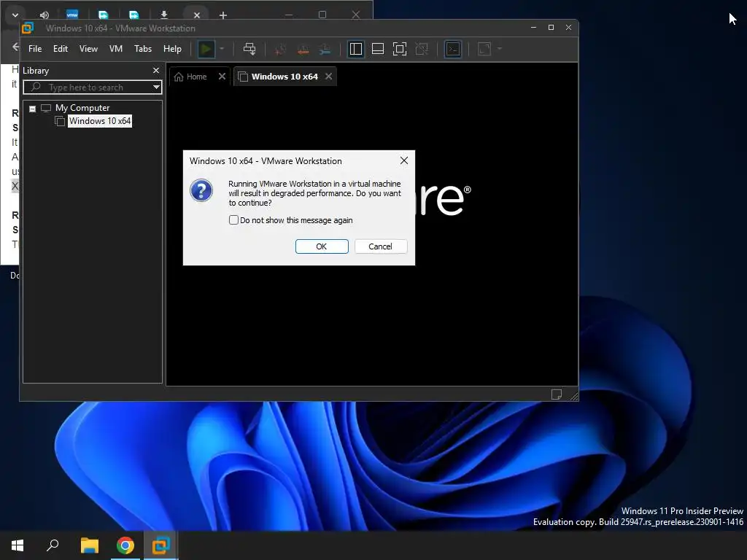
Task: Check Do not show this message again
Action: pyautogui.click(x=233, y=220)
